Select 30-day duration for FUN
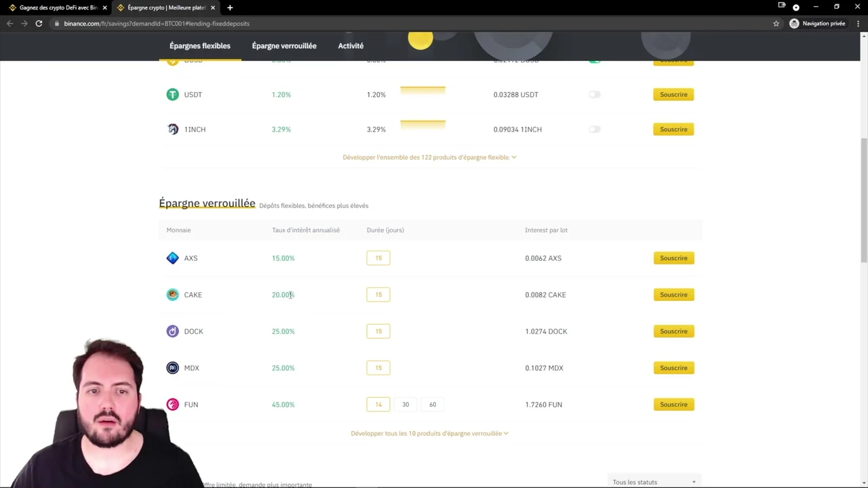Viewport: 868px width, 488px height. pos(406,404)
